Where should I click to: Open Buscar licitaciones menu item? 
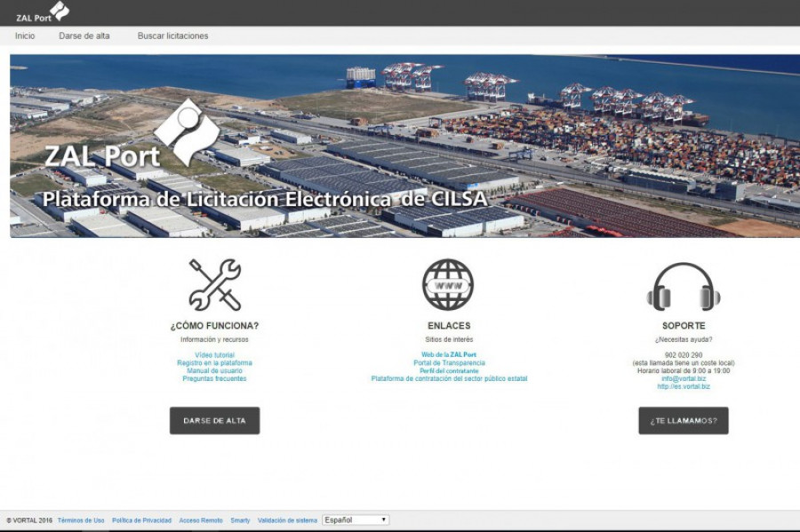(x=173, y=36)
